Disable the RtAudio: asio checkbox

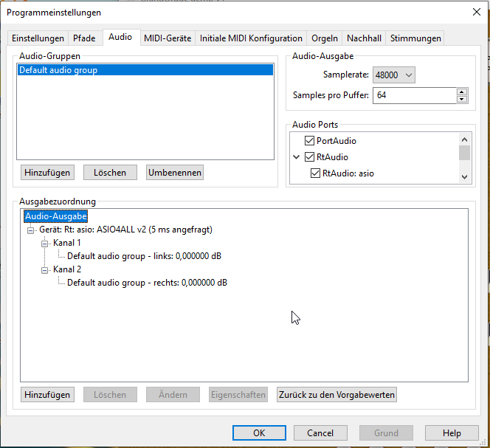[x=316, y=173]
